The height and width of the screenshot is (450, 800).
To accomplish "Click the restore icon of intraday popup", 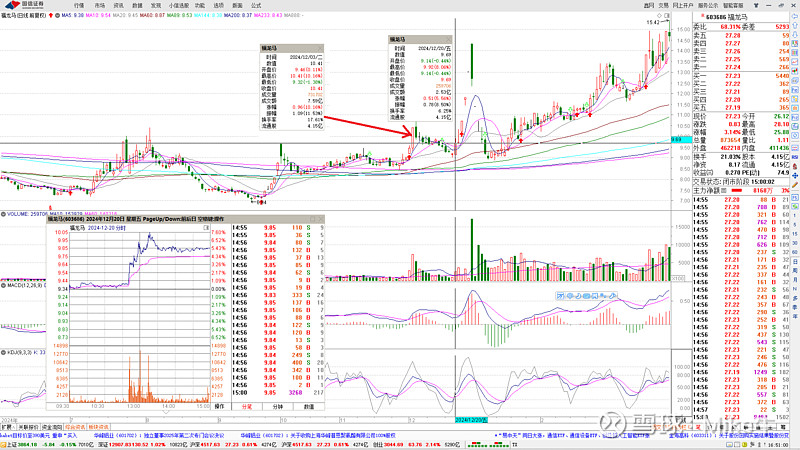I will coord(313,219).
